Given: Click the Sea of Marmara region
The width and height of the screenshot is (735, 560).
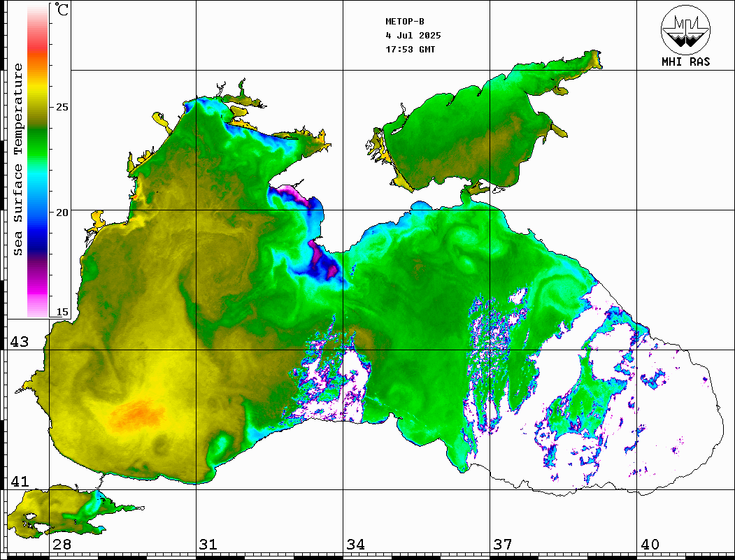Looking at the screenshot, I should point(66,511).
